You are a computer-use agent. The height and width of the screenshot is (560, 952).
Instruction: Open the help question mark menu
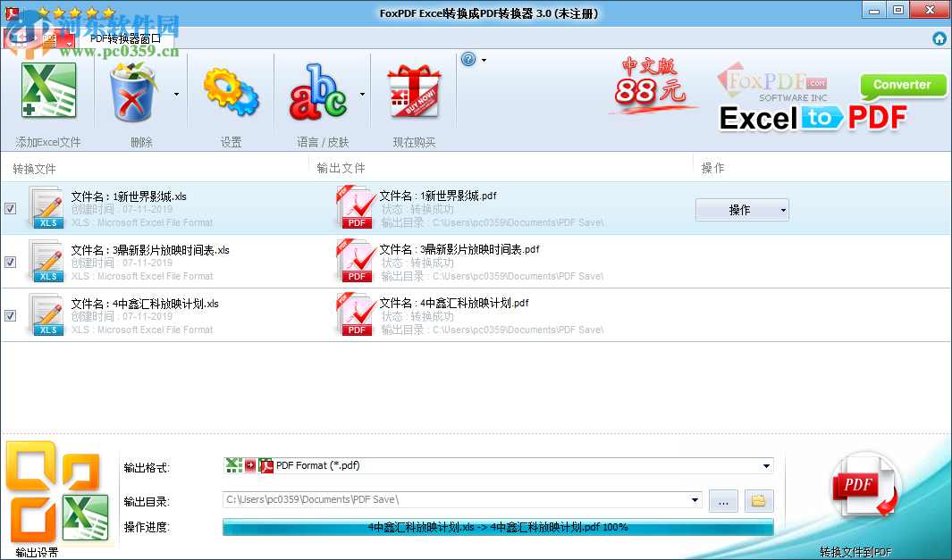click(468, 59)
